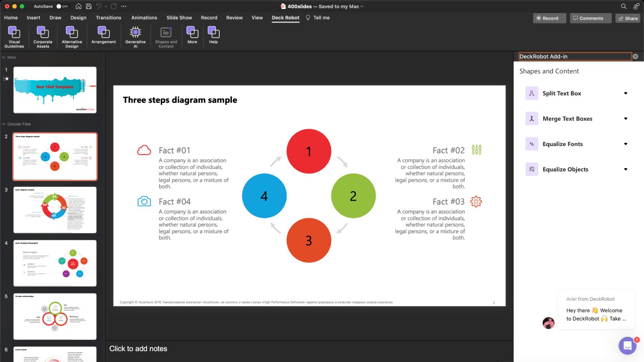This screenshot has height=362, width=644.
Task: Click the Record button at top right
Action: (x=550, y=18)
